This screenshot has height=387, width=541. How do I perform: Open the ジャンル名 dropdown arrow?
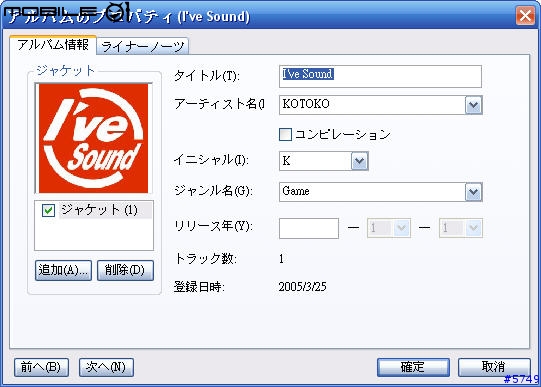click(x=473, y=192)
